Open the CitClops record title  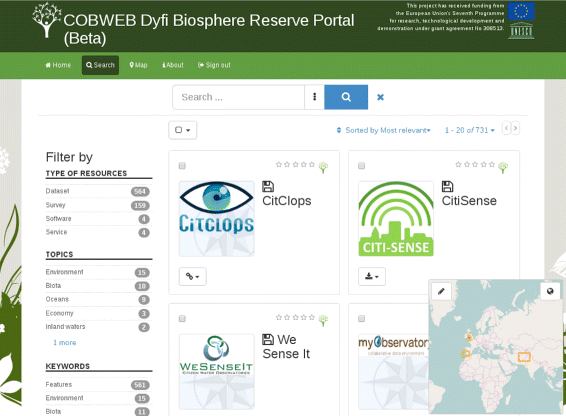click(x=287, y=201)
